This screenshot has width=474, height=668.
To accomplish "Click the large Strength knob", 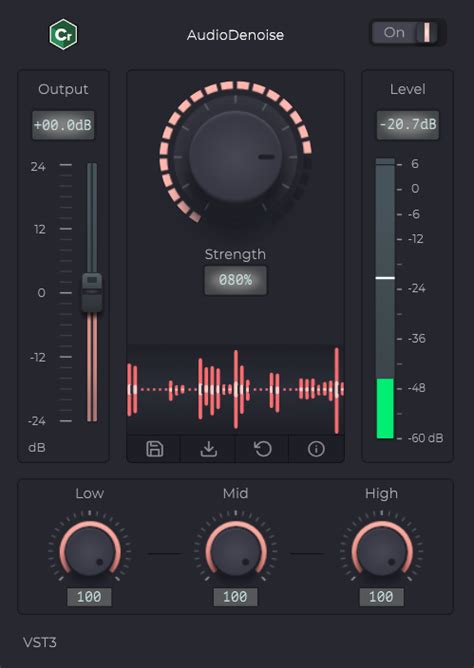I will [235, 156].
